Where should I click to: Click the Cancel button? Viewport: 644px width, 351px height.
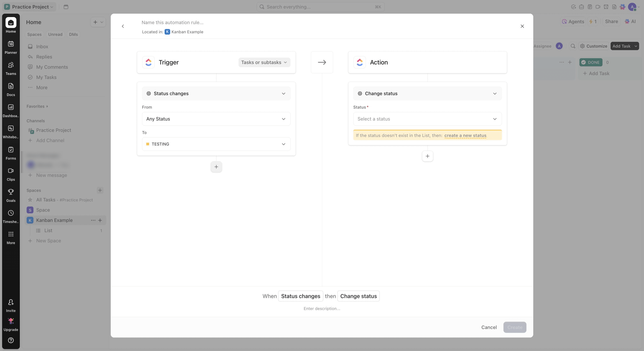(489, 327)
